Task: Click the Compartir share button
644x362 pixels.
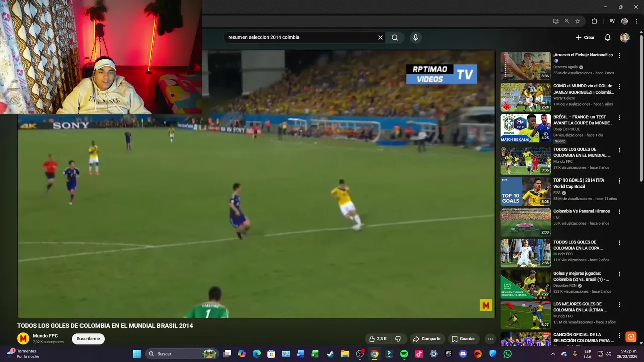Action: (x=427, y=339)
